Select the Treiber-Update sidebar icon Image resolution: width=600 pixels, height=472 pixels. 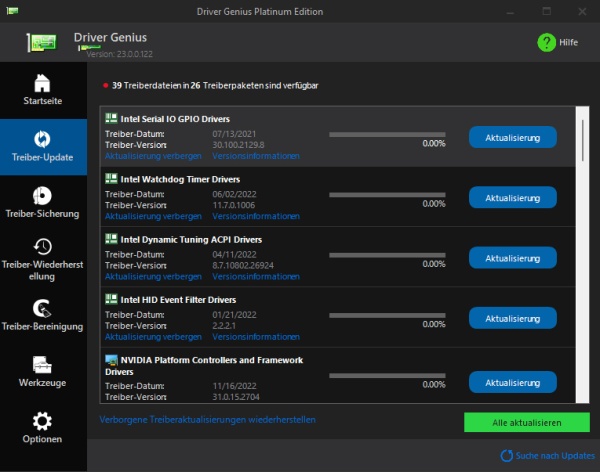[x=42, y=139]
